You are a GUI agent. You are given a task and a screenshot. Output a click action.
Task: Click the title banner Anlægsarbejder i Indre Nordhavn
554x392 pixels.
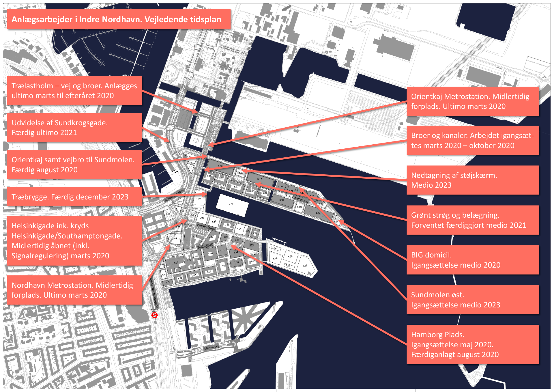click(118, 19)
